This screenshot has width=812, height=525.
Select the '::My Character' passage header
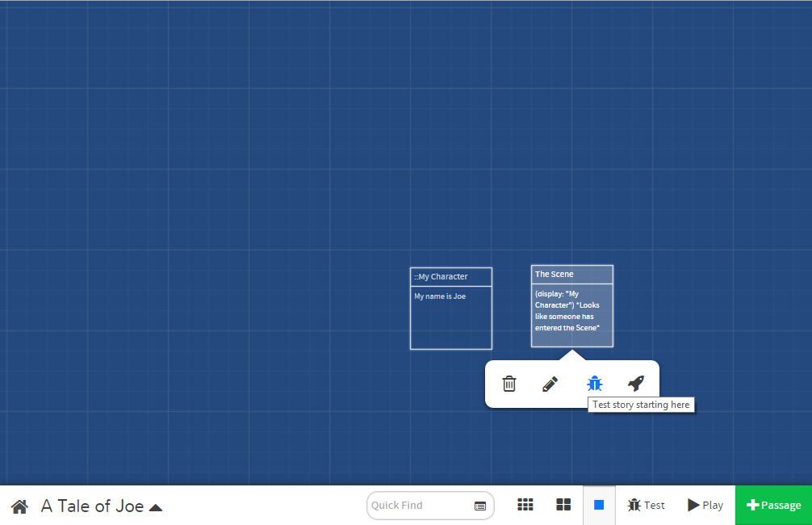click(450, 277)
